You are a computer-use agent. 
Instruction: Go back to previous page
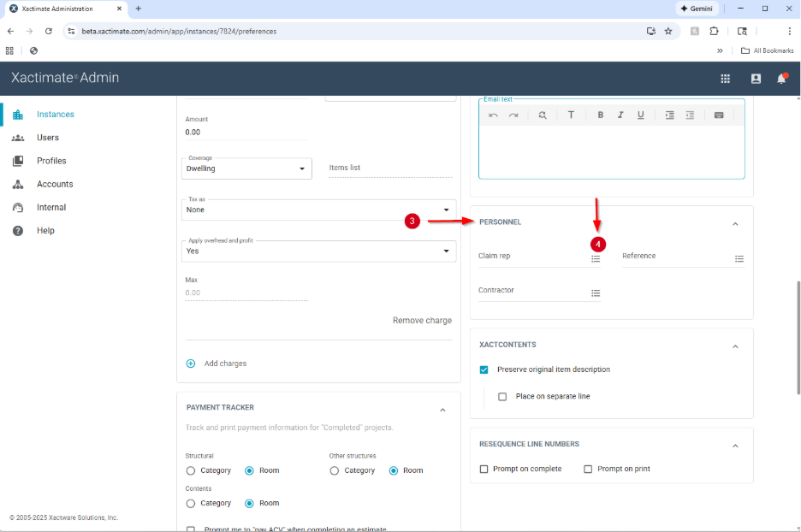coord(11,31)
